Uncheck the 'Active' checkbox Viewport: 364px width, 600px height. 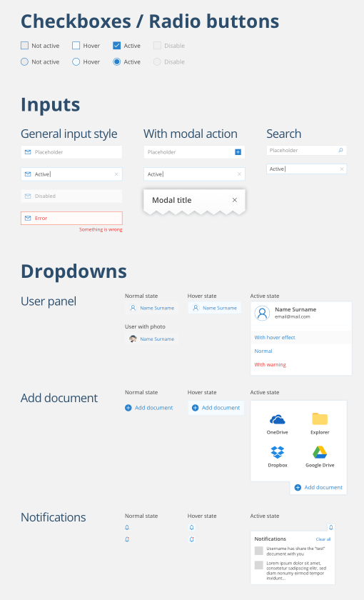pyautogui.click(x=116, y=46)
